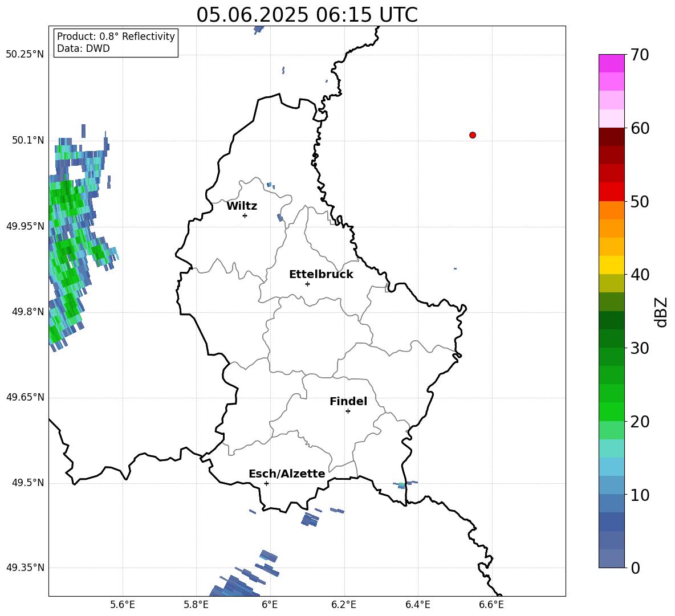675x616 pixels.
Task: Click the 49.35°N latitude label
Action: (x=25, y=568)
